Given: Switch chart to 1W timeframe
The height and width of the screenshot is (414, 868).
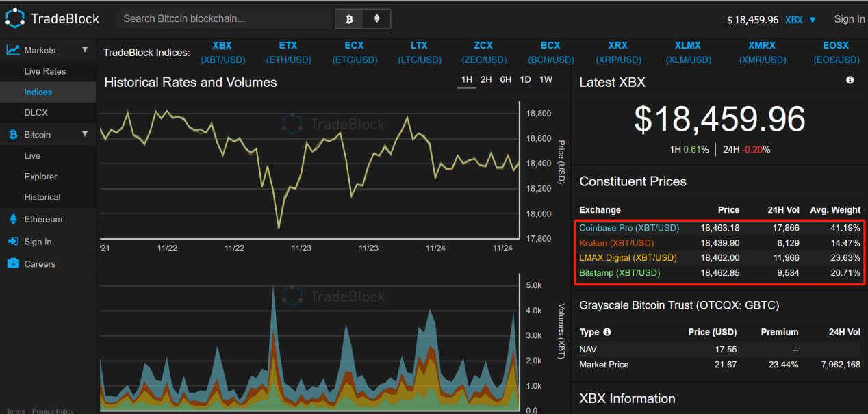Looking at the screenshot, I should point(546,80).
